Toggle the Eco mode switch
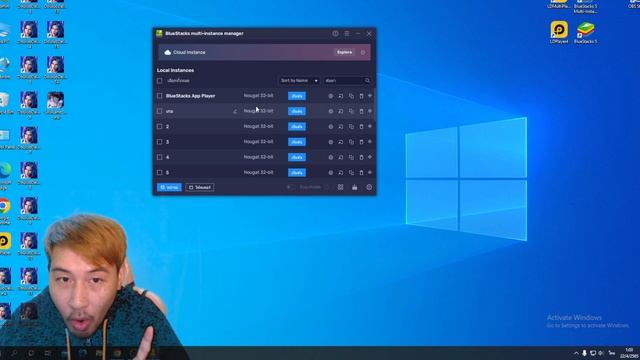This screenshot has height=360, width=640. 290,187
